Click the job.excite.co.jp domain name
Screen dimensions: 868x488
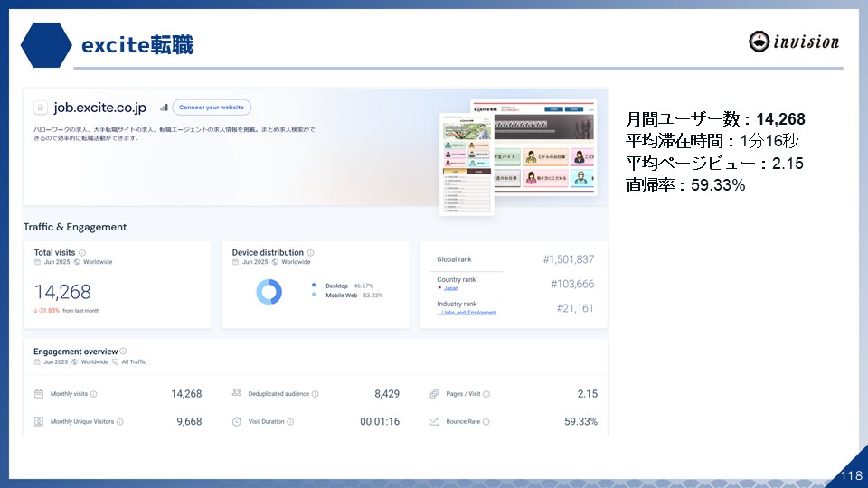[99, 108]
